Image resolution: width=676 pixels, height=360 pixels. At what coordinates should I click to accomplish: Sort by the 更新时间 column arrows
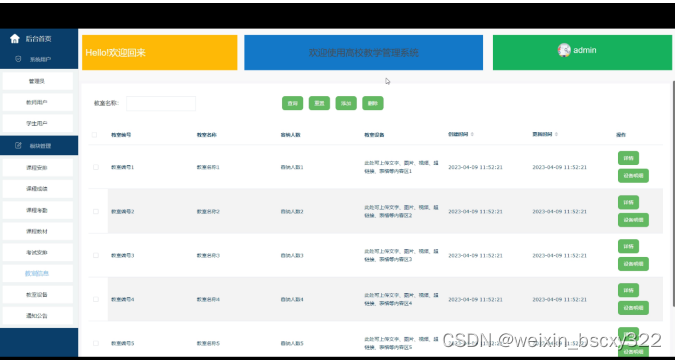pos(556,135)
